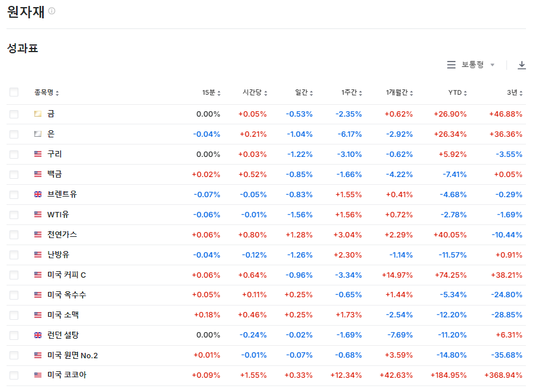Open the 백금 commodity page

coord(54,174)
